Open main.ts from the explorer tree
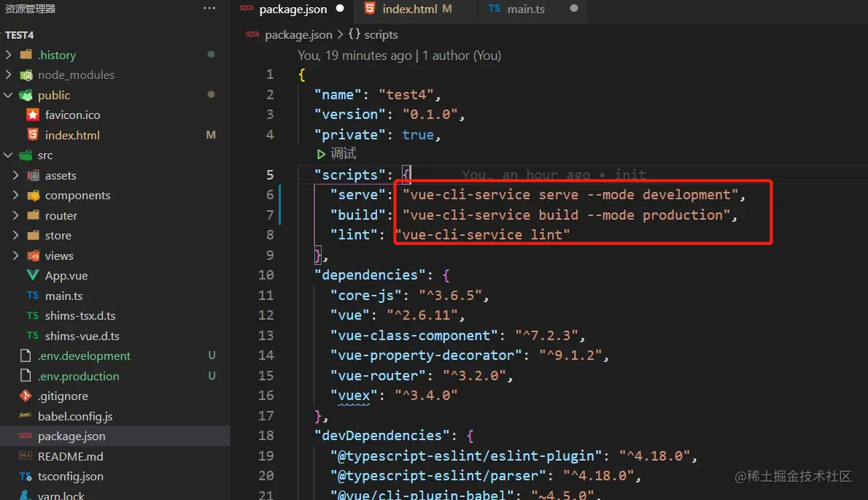Screen dimensions: 868x500 click(x=115, y=295)
